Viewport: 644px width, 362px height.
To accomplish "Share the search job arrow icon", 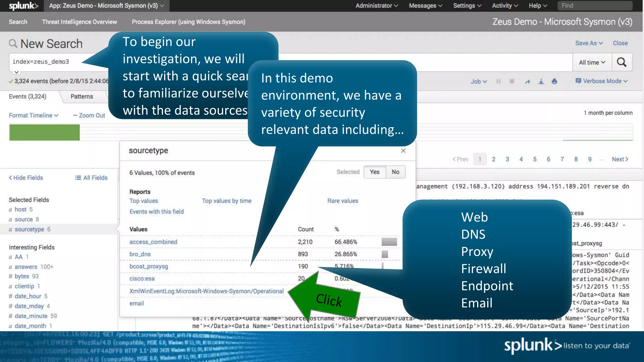I will click(528, 82).
